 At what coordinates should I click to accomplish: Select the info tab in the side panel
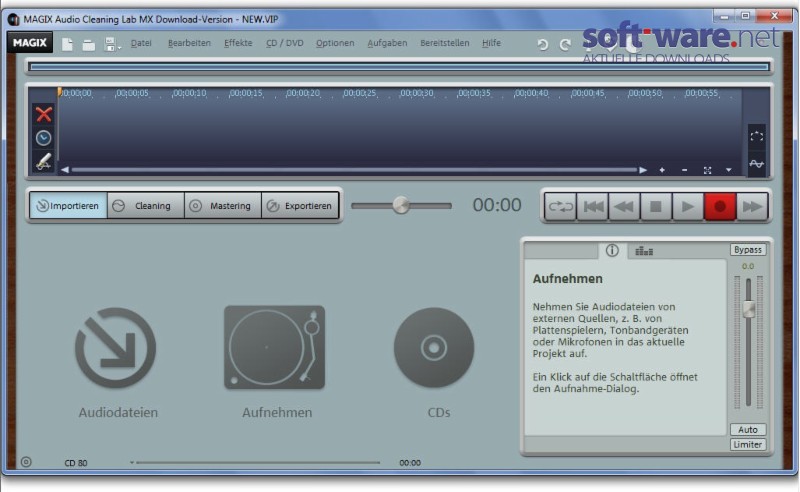click(612, 251)
